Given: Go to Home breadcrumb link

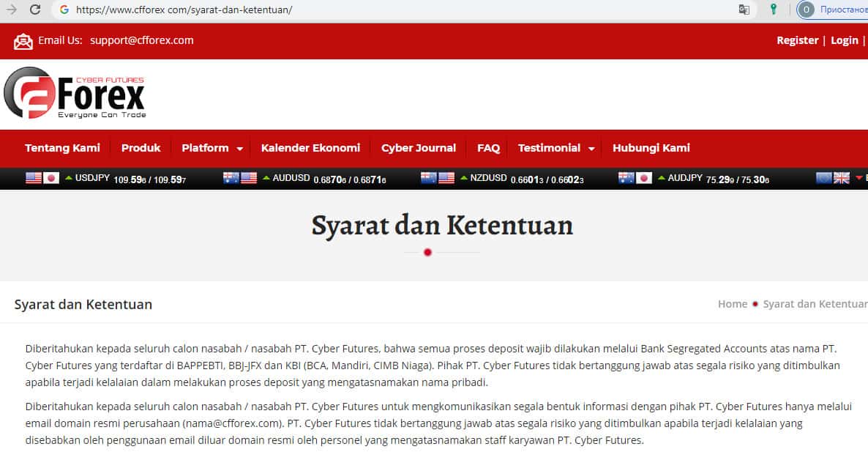Looking at the screenshot, I should point(733,304).
